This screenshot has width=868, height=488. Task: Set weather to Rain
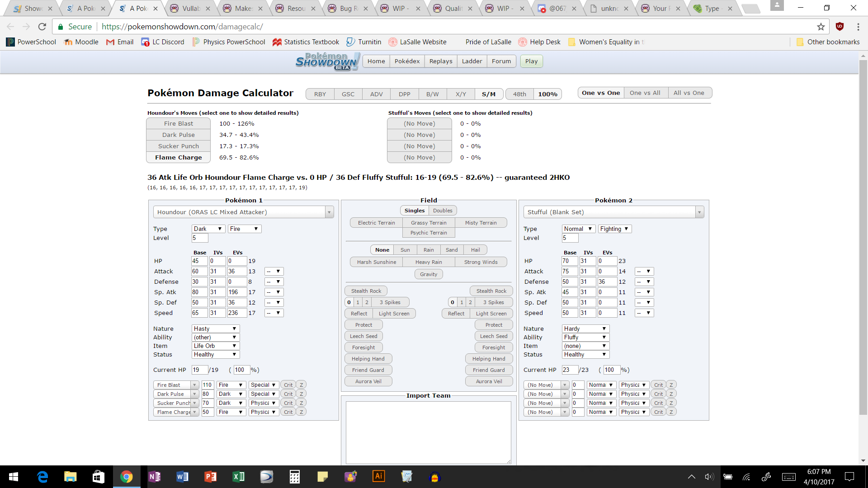pyautogui.click(x=429, y=250)
